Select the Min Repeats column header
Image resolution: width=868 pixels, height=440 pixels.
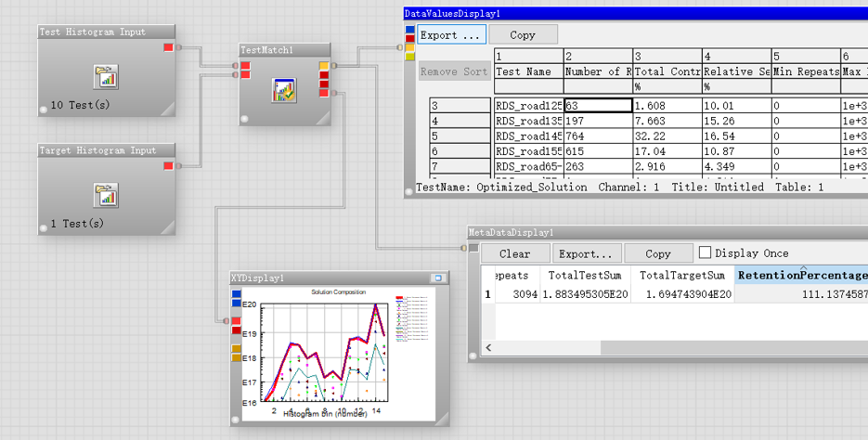(x=806, y=71)
